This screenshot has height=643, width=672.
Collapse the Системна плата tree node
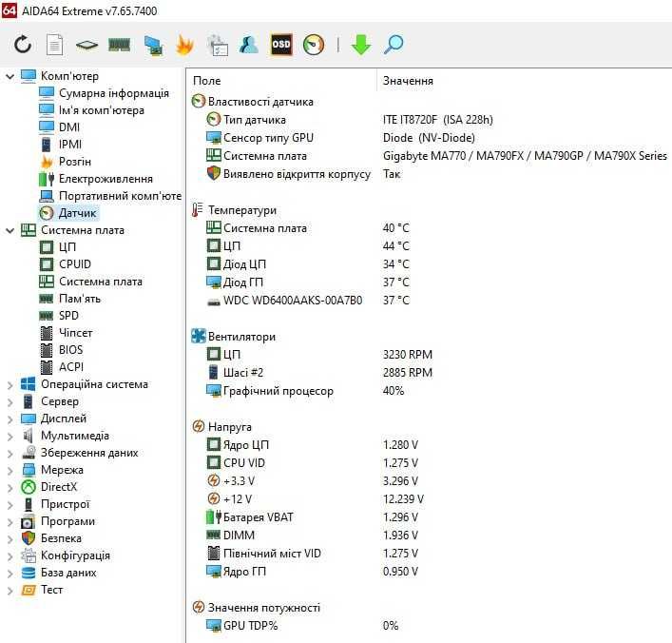(10, 231)
